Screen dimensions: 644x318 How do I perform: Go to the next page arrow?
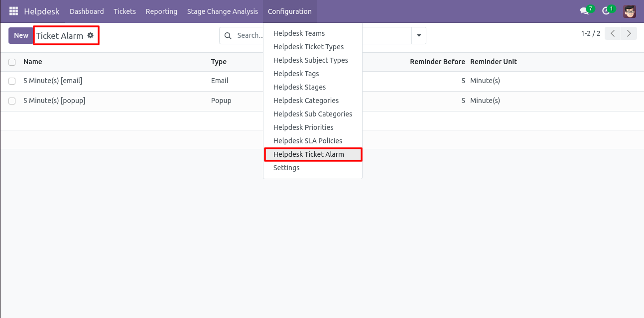click(x=629, y=34)
